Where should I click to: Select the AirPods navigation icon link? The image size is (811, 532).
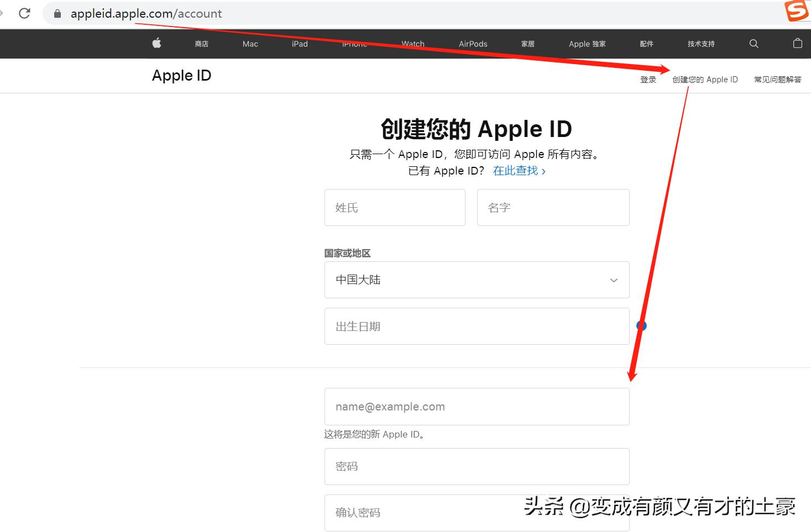473,44
